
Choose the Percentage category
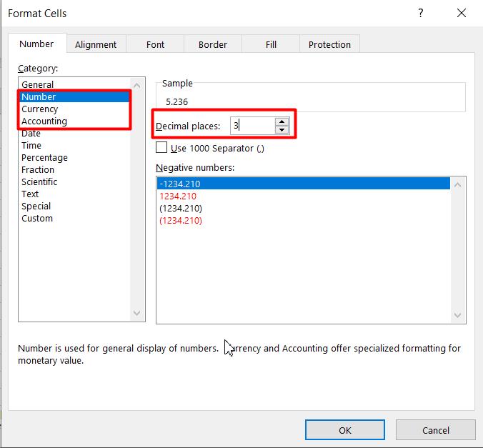(x=44, y=158)
